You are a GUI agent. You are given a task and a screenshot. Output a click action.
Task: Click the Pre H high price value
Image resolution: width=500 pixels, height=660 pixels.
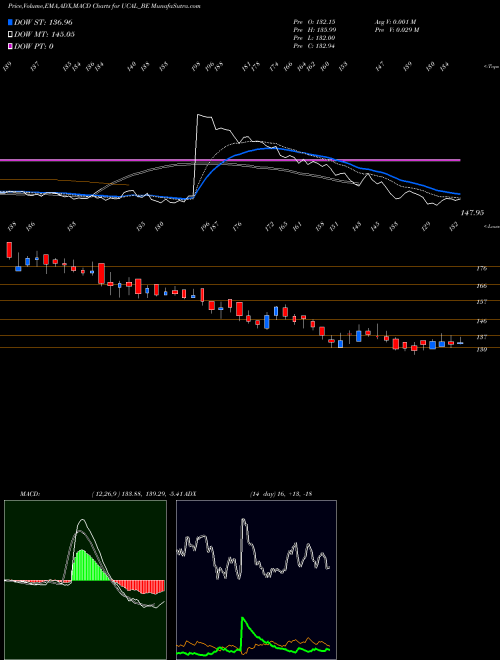tap(325, 30)
